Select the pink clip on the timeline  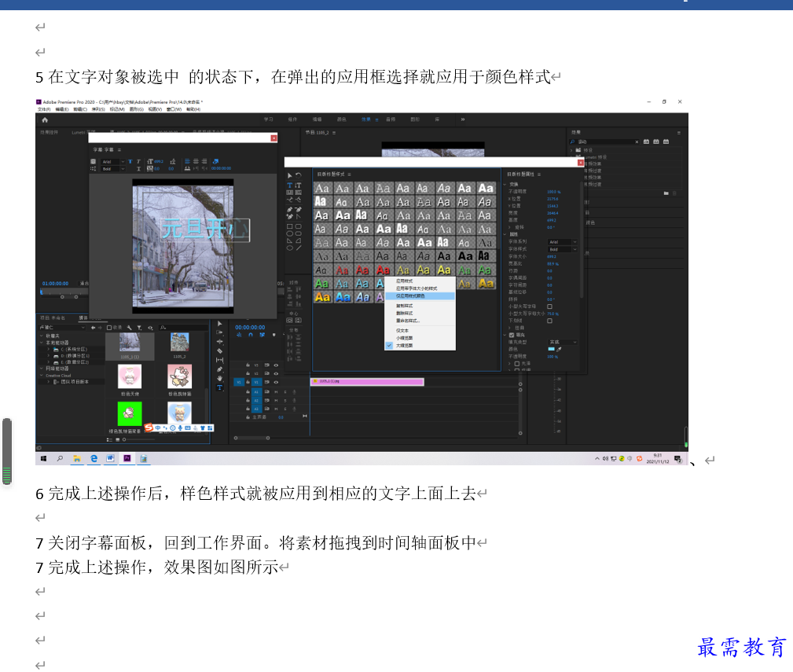point(367,382)
